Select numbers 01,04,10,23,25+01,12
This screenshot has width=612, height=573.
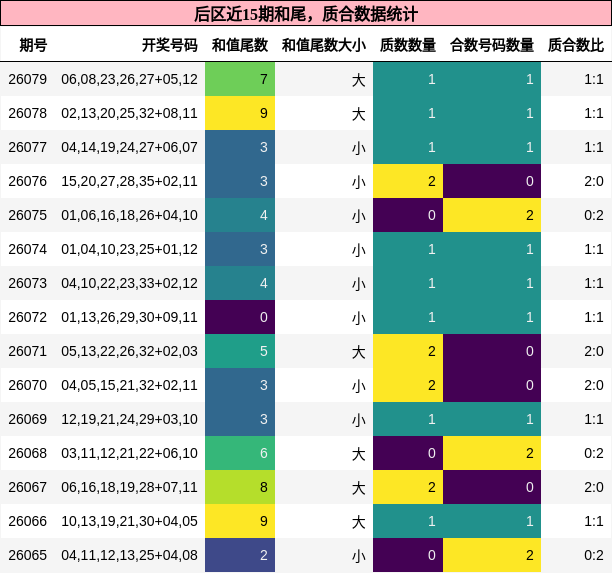[x=130, y=249]
